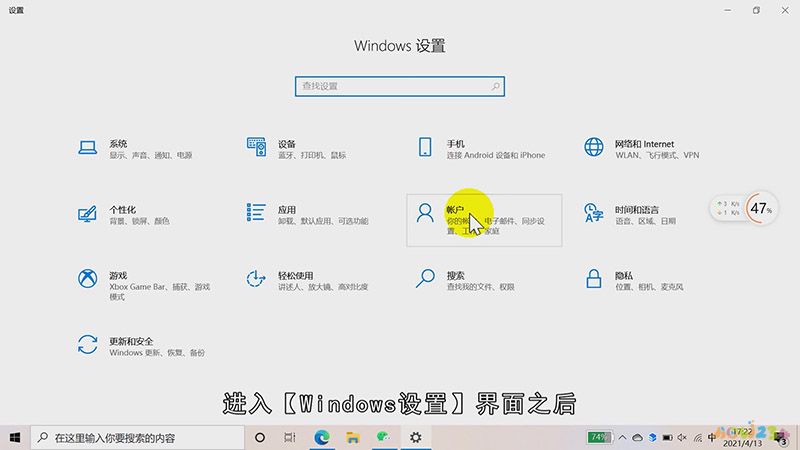Click the 蓝牙、打印机、鼠标 description text

pyautogui.click(x=312, y=156)
